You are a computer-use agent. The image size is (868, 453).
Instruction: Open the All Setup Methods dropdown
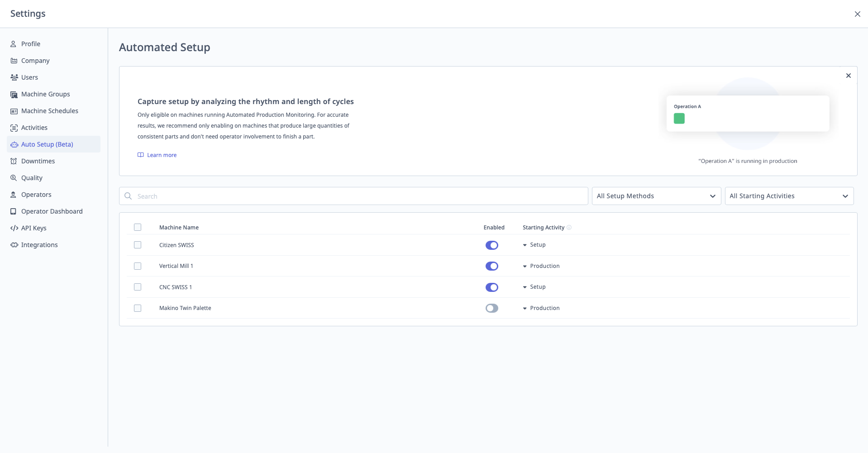pyautogui.click(x=656, y=196)
